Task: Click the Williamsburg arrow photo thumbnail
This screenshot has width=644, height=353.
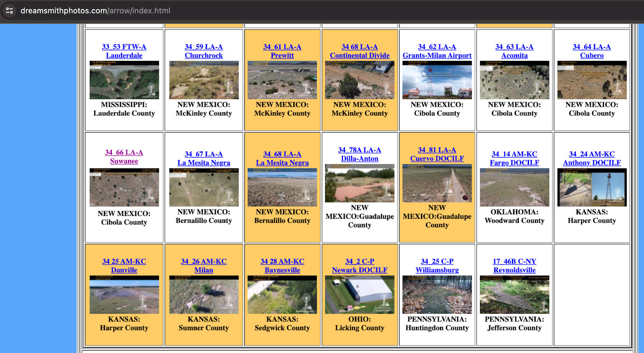Action: coord(437,295)
